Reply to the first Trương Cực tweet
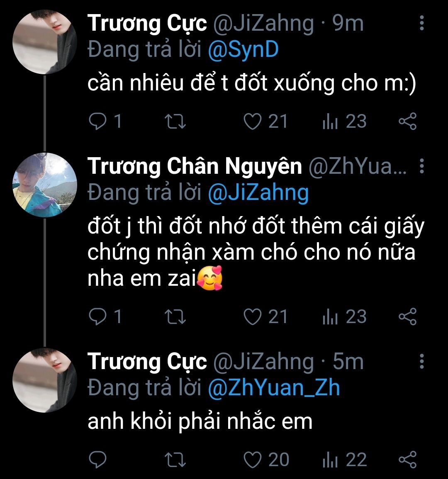Screen dimensions: 448x479 point(98,122)
